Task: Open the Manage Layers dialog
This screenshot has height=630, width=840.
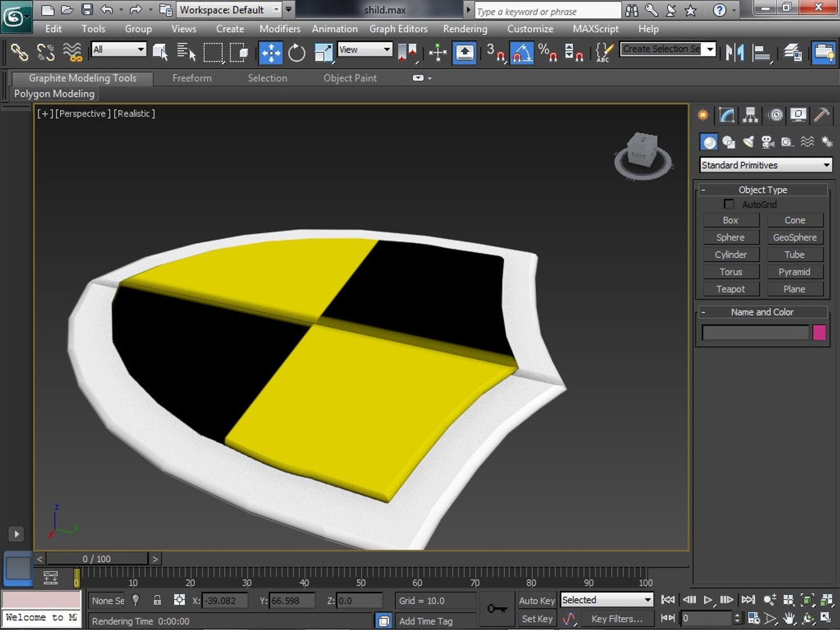Action: point(793,53)
